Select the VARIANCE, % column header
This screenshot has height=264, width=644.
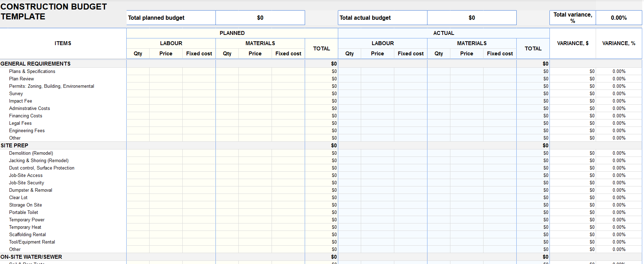619,43
